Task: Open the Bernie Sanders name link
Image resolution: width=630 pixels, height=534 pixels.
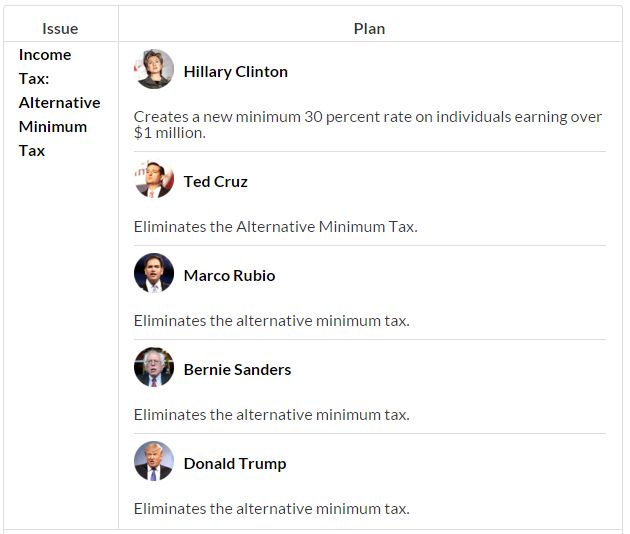Action: click(x=237, y=370)
